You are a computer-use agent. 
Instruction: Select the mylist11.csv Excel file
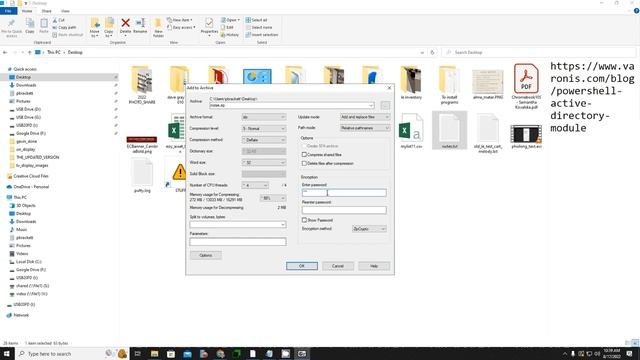pyautogui.click(x=411, y=131)
